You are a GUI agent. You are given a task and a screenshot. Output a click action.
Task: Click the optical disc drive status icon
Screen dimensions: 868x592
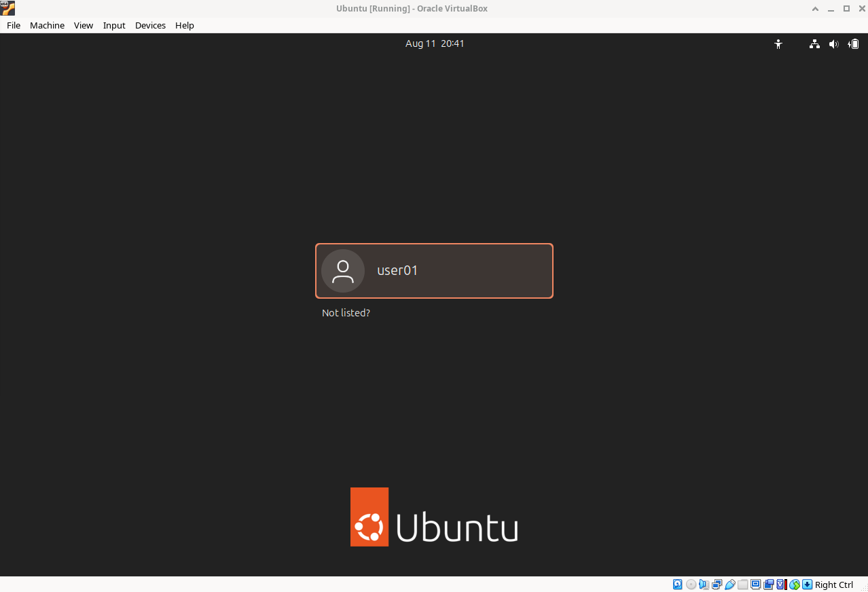coord(691,585)
